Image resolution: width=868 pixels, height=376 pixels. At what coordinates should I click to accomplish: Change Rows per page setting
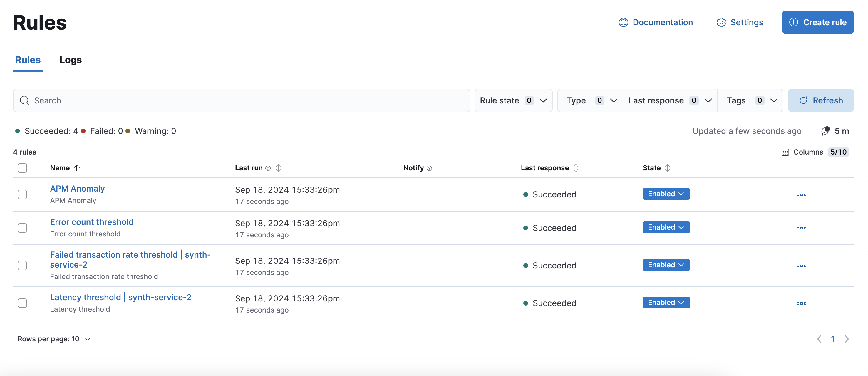[x=54, y=339]
